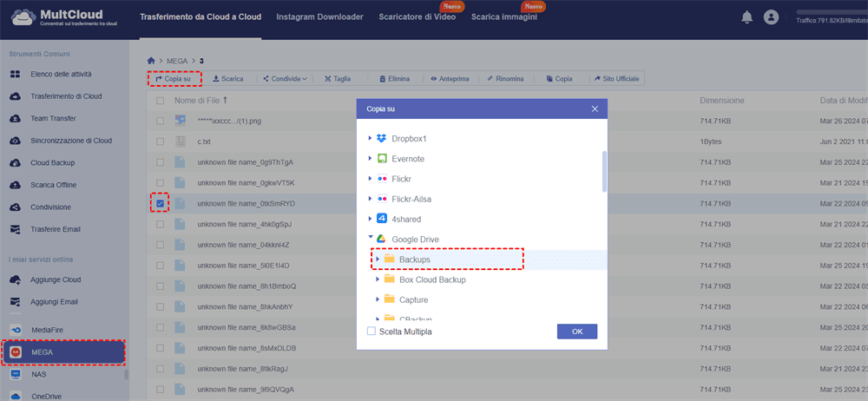The width and height of the screenshot is (868, 401).
Task: Click Anteprima toolbar button
Action: 450,79
